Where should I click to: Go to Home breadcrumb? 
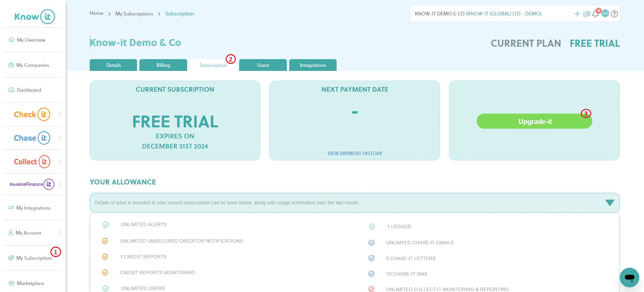point(96,13)
